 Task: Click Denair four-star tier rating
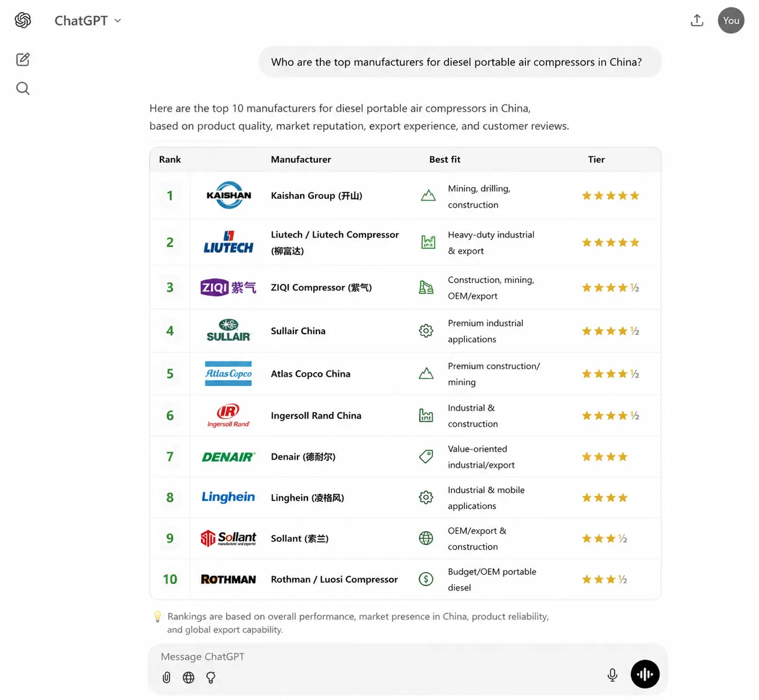pos(604,457)
